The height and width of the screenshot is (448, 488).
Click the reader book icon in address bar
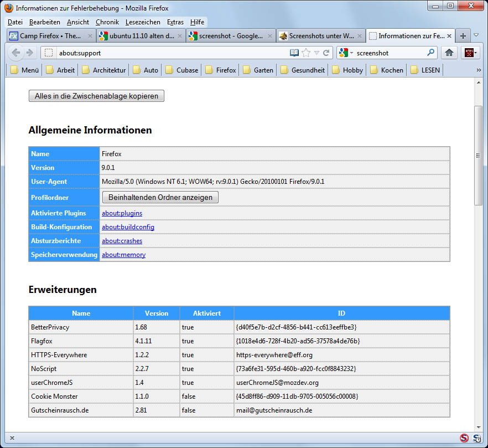(x=294, y=53)
